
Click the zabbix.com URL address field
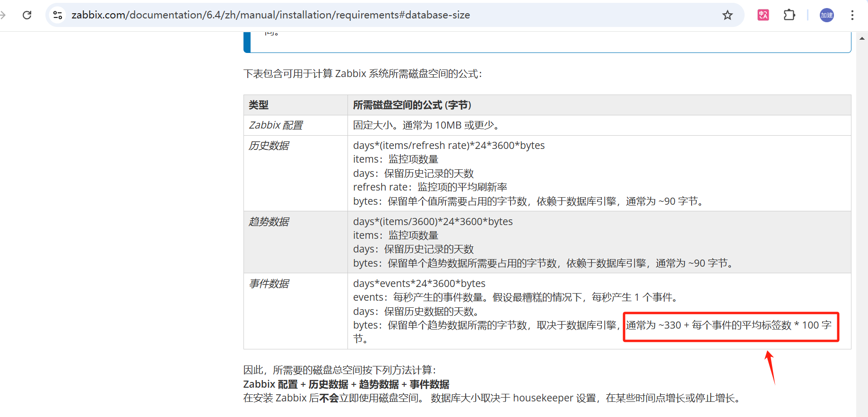coord(270,15)
